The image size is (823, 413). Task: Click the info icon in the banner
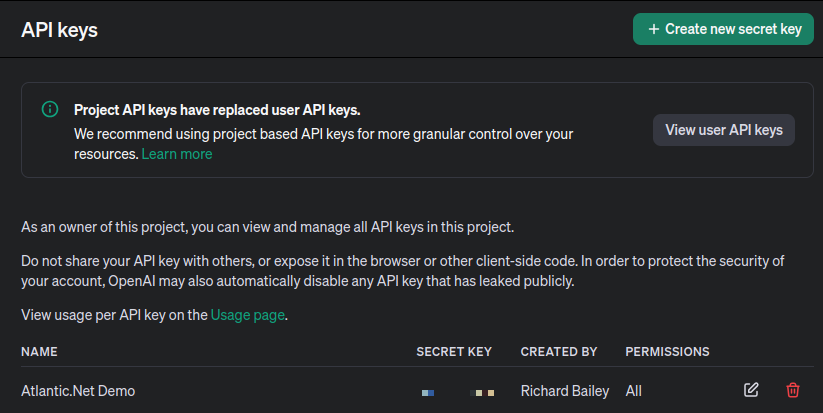pyautogui.click(x=49, y=109)
